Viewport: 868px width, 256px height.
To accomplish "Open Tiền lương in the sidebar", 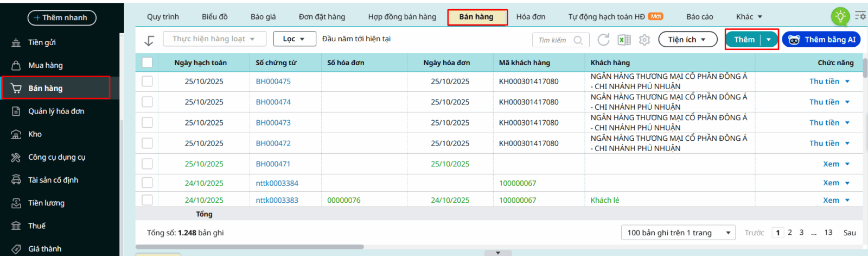I will [46, 203].
